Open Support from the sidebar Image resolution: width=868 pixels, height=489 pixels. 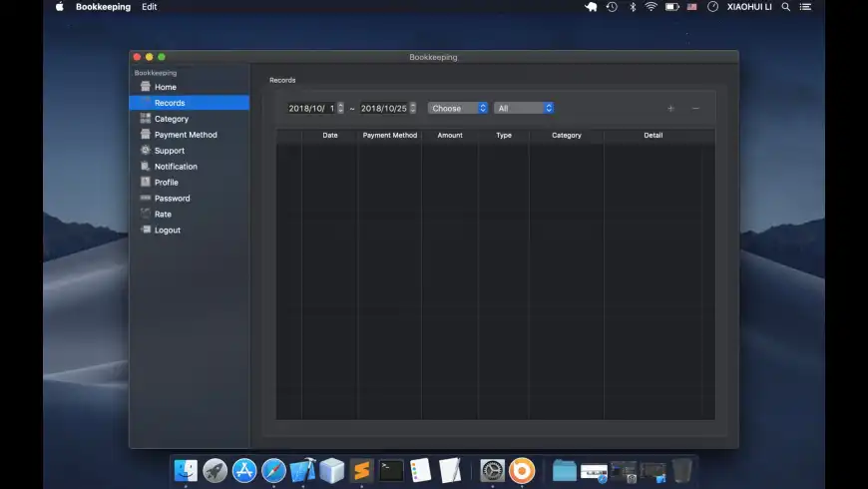pyautogui.click(x=169, y=151)
